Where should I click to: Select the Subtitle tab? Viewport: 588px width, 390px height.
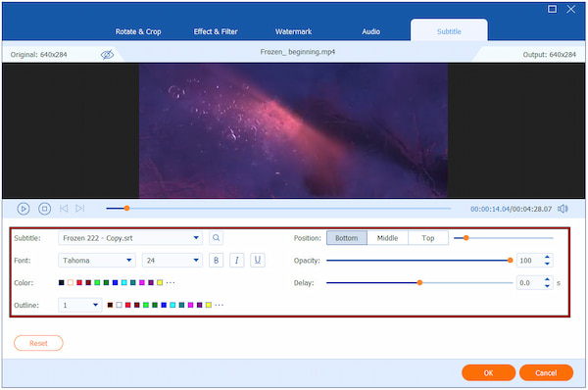point(449,30)
